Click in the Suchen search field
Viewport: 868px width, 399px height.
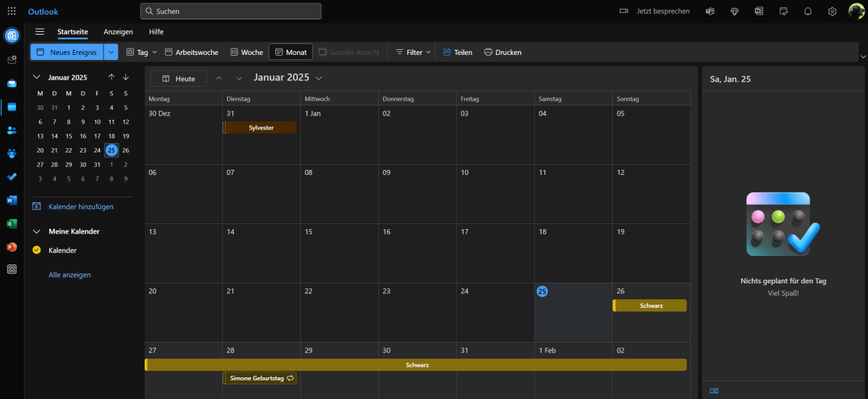pos(231,12)
